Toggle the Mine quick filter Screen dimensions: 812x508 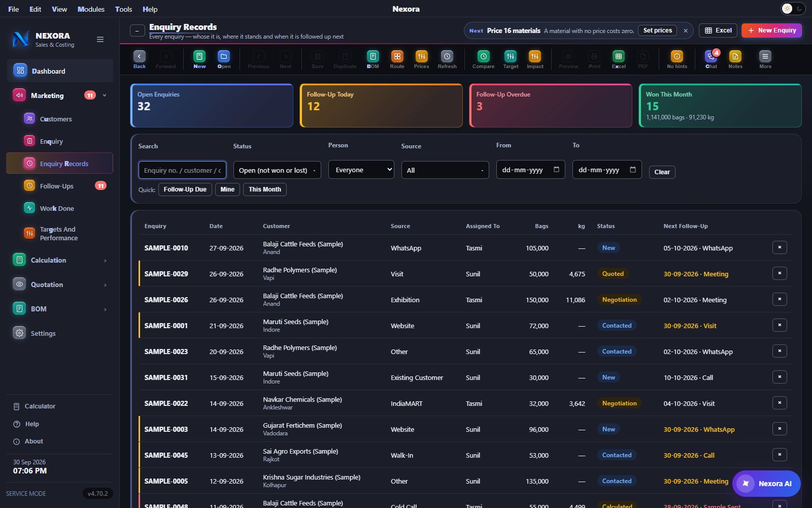click(x=227, y=189)
